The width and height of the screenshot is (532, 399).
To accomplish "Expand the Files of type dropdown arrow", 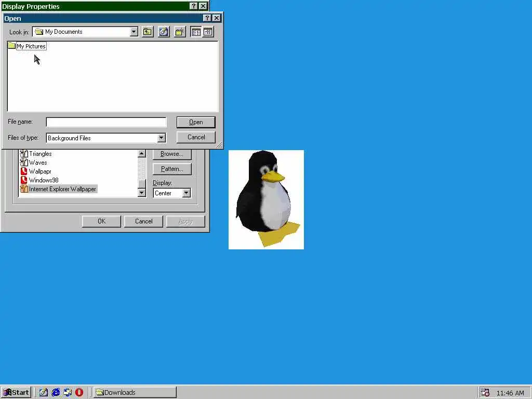I will point(162,138).
